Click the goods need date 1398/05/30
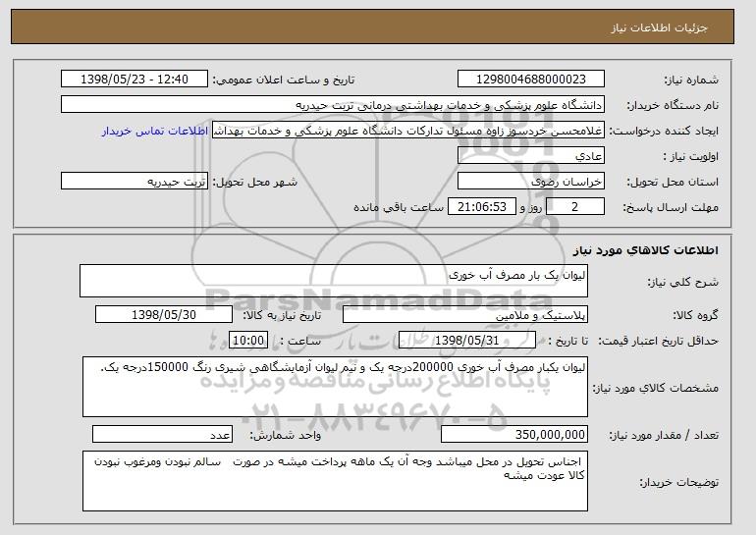 pos(164,315)
